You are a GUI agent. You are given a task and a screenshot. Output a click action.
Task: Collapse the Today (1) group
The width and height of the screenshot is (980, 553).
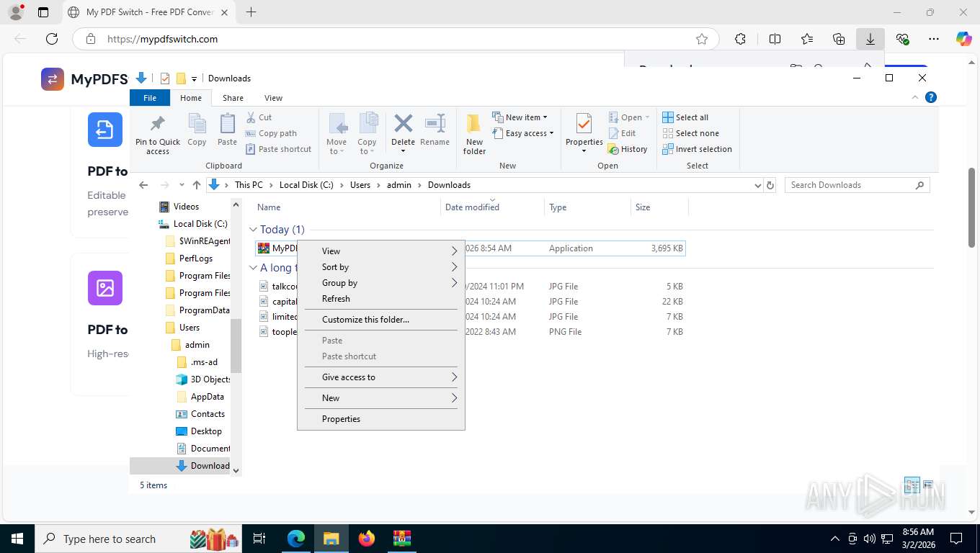[x=253, y=230]
